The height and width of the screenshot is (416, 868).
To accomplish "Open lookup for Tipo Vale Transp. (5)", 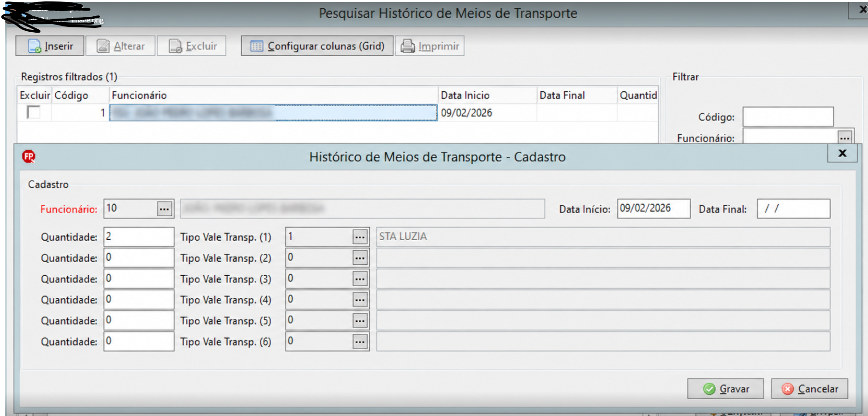I will coord(360,320).
